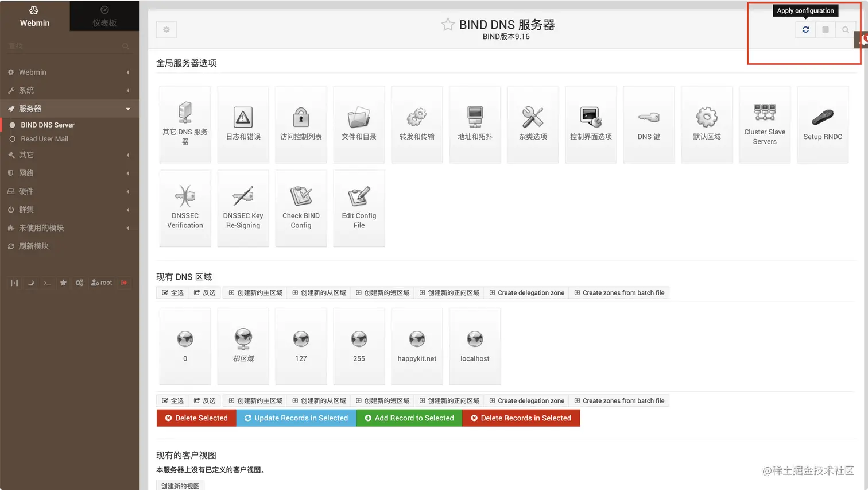Open DNSSEC Verification icon
The width and height of the screenshot is (868, 490).
[x=185, y=208]
